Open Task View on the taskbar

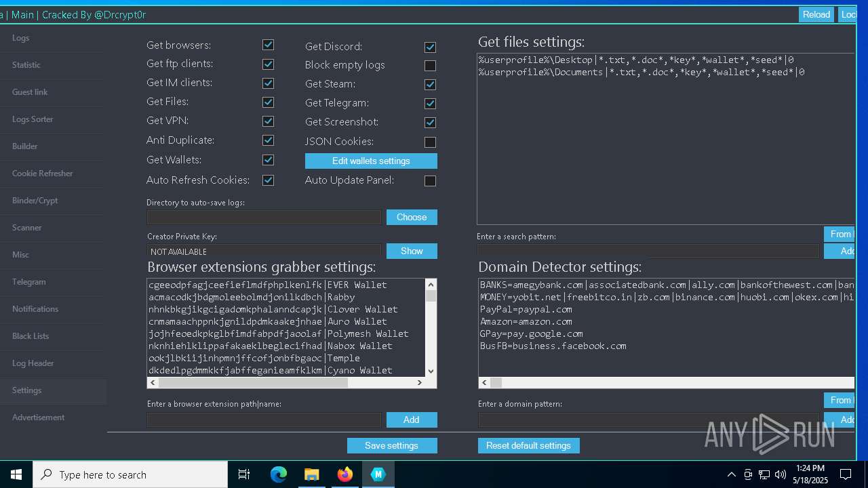[x=244, y=474]
